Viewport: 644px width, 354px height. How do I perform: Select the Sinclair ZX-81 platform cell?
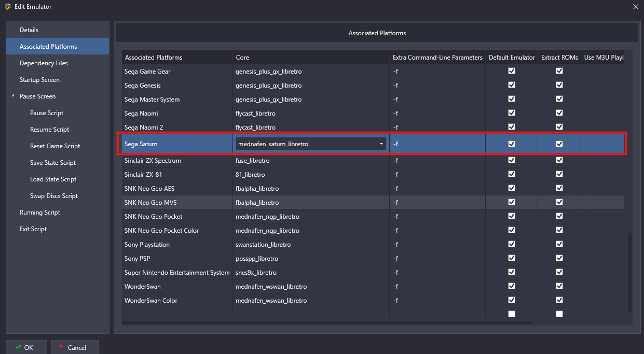point(177,175)
